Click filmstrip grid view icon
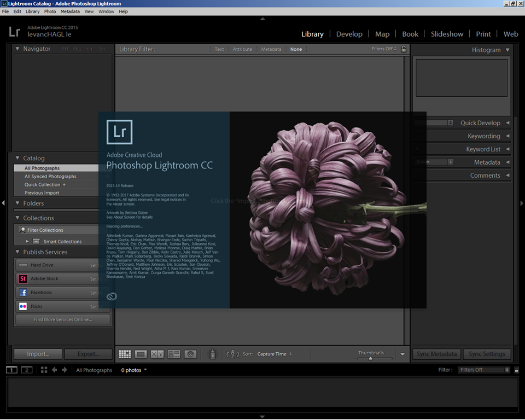 click(x=44, y=370)
